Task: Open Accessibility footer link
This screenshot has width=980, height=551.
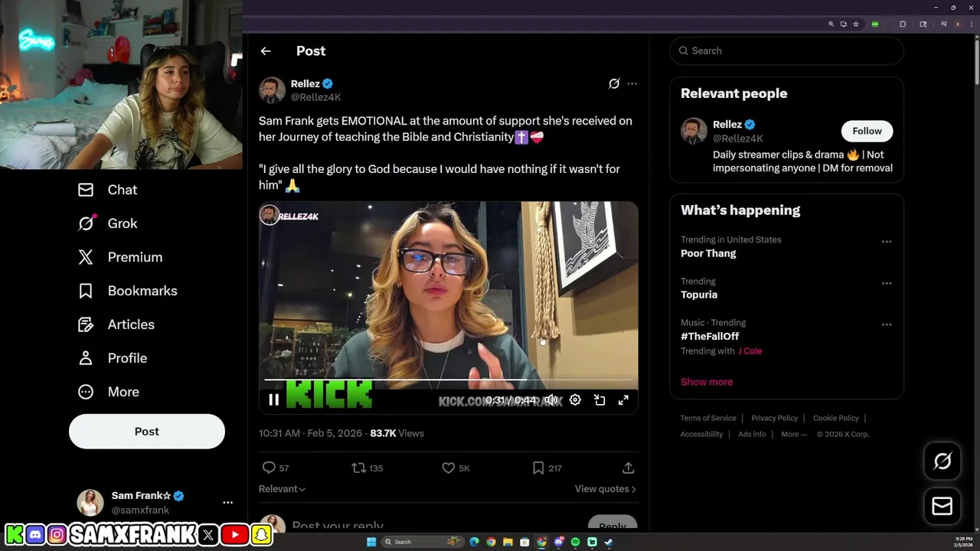Action: 701,435
